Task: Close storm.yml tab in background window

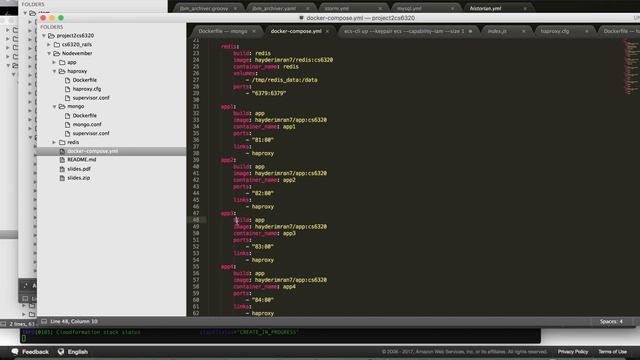Action: click(380, 8)
